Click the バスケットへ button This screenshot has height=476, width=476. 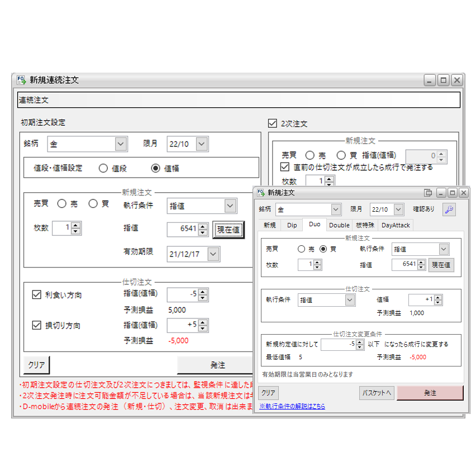click(376, 393)
